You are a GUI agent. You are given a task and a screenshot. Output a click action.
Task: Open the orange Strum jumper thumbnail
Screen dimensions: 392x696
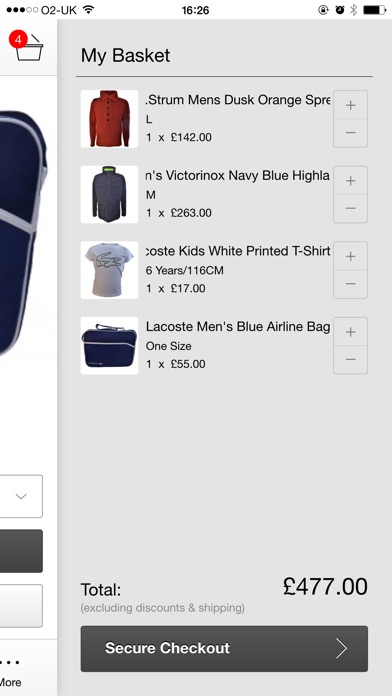(x=109, y=119)
